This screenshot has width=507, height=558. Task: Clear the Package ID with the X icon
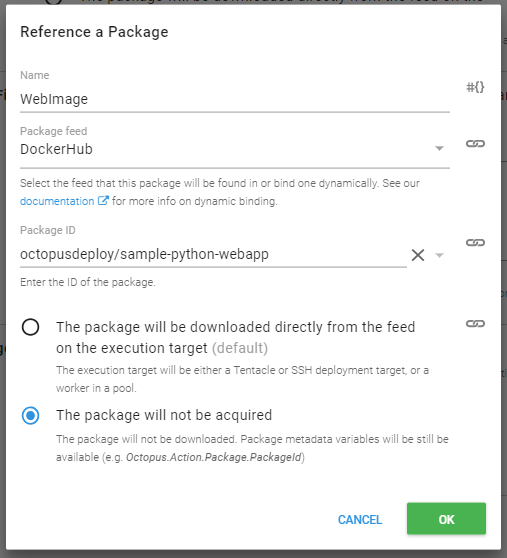click(418, 255)
